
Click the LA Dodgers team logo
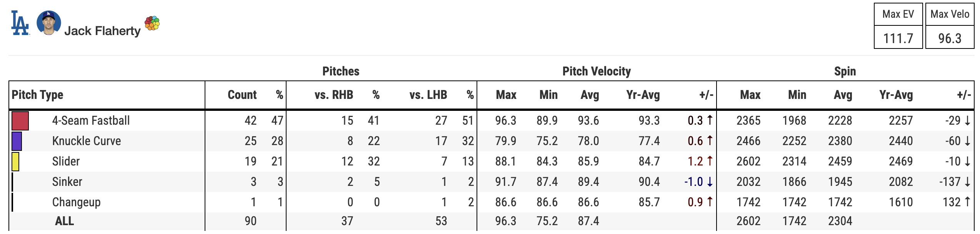click(20, 23)
